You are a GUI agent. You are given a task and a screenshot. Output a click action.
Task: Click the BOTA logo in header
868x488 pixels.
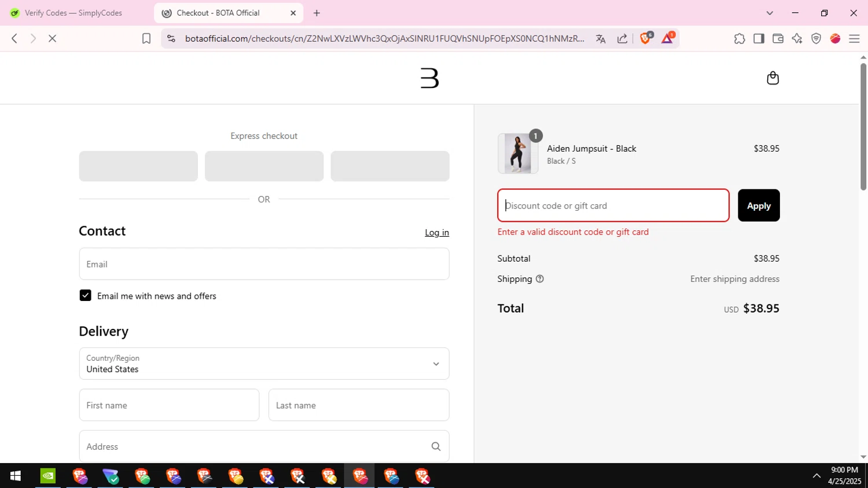point(429,78)
